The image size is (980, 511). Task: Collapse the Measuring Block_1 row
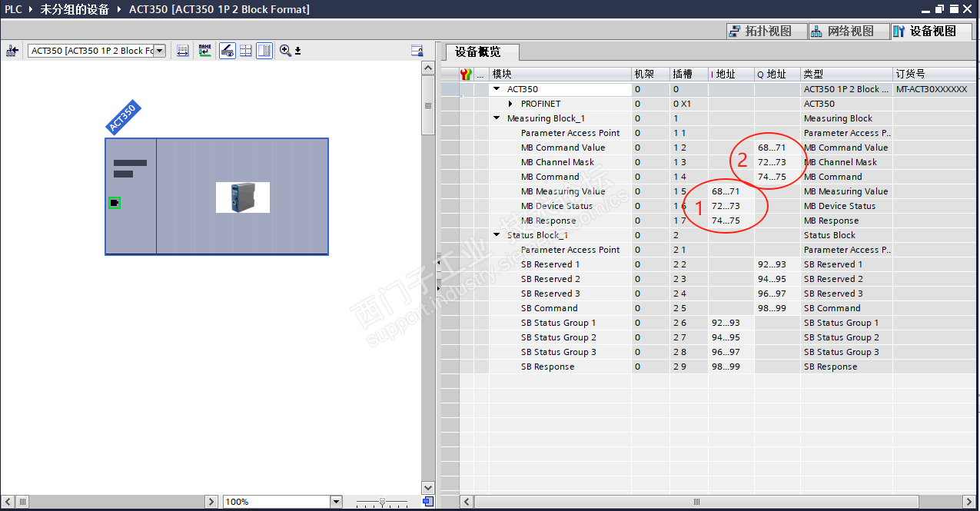497,118
